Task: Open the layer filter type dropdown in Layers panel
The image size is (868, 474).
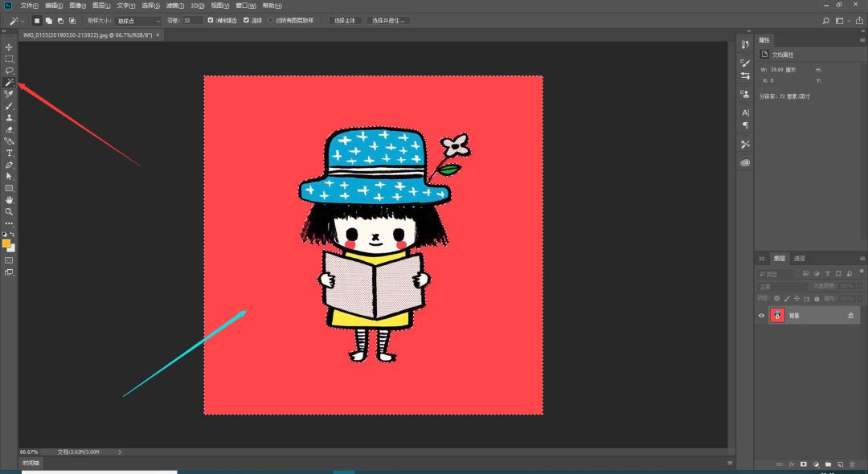Action: coord(776,273)
